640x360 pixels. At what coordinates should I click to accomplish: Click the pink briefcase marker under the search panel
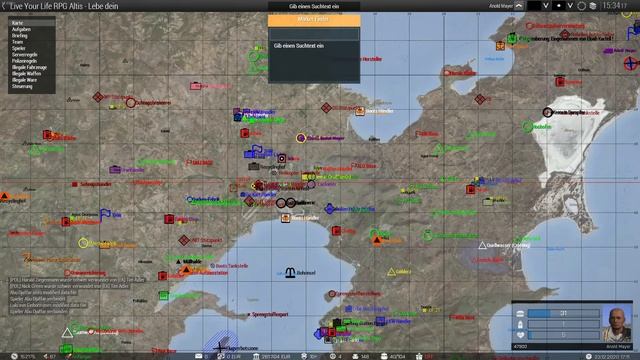coord(196,86)
